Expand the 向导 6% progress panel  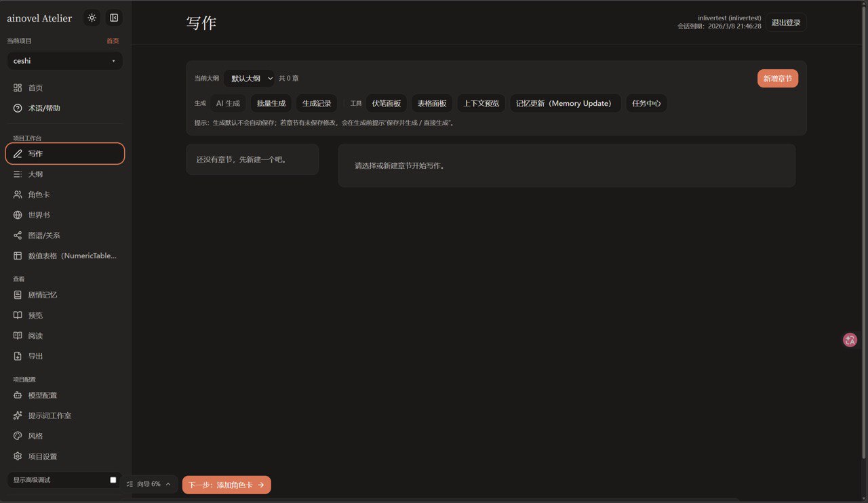pyautogui.click(x=149, y=485)
